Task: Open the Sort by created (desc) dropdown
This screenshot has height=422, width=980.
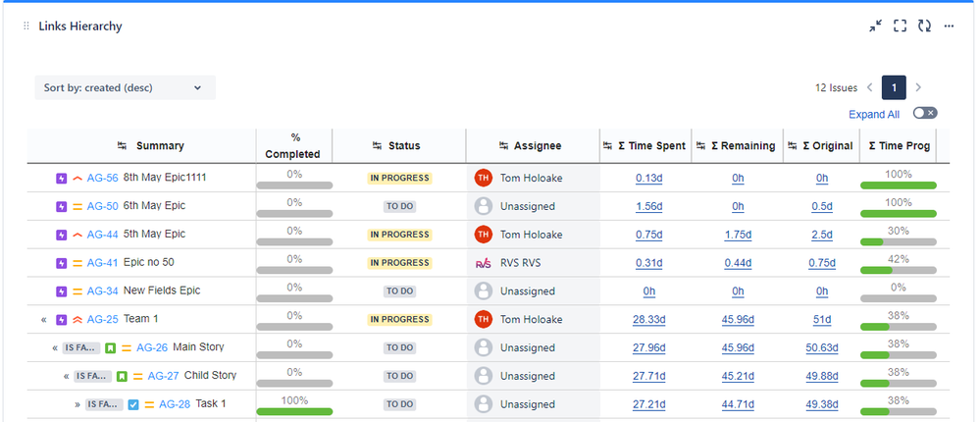Action: [125, 87]
